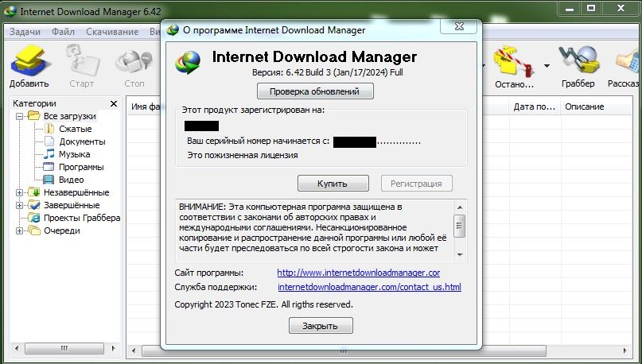
Task: Click the Проверка обновлений button
Action: click(315, 91)
